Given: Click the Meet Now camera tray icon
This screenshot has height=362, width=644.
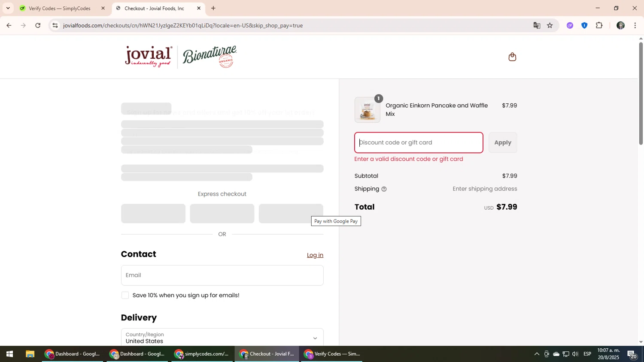Looking at the screenshot, I should click(547, 354).
